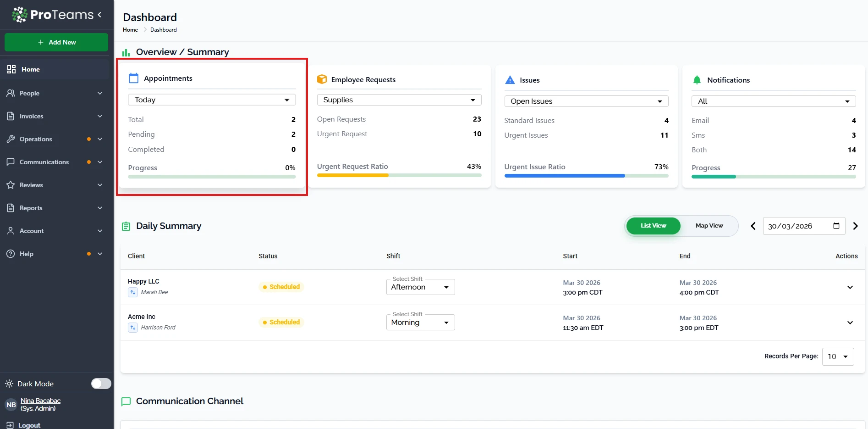Click the Urgent Issue Ratio progress bar
The height and width of the screenshot is (429, 868).
pyautogui.click(x=586, y=176)
